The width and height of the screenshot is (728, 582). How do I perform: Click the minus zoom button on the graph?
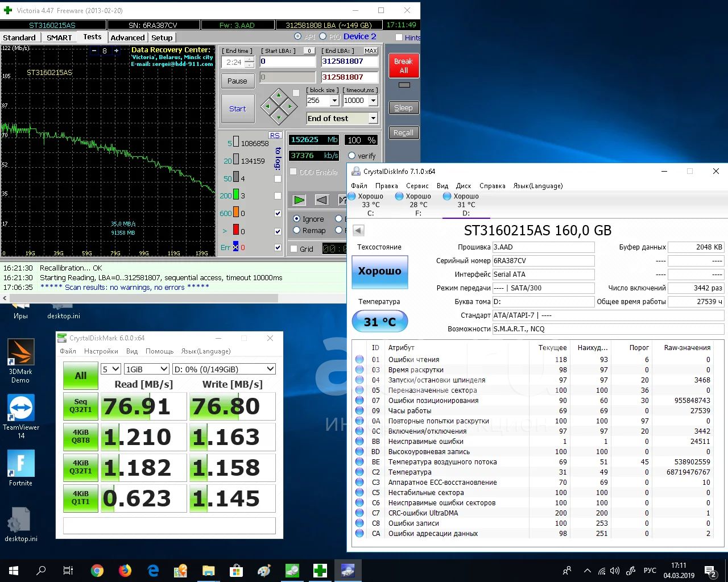click(94, 51)
